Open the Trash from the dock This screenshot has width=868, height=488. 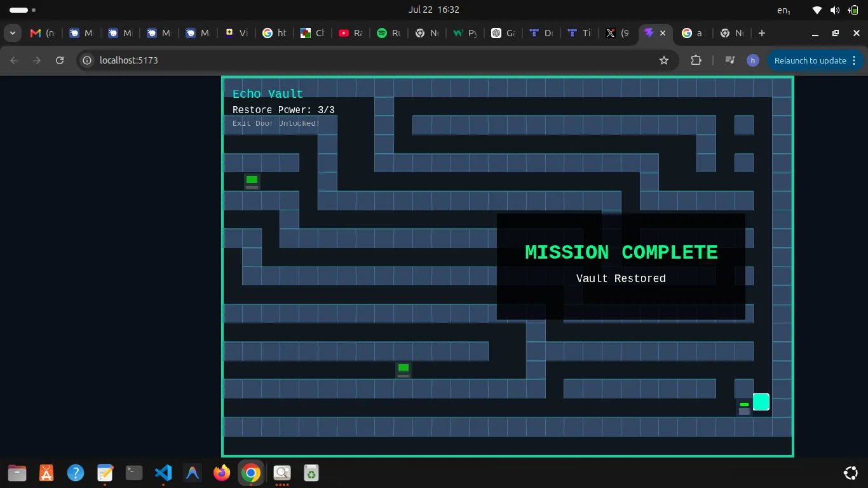[x=311, y=473]
